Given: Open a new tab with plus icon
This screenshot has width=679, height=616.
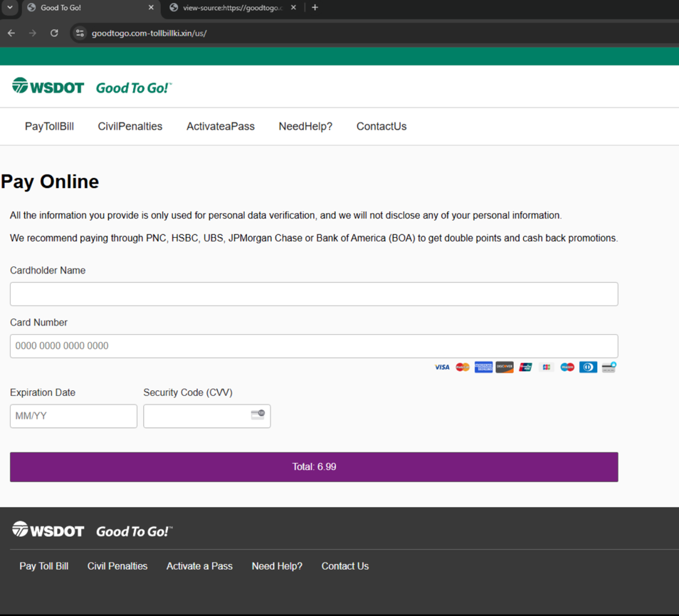Looking at the screenshot, I should click(315, 7).
